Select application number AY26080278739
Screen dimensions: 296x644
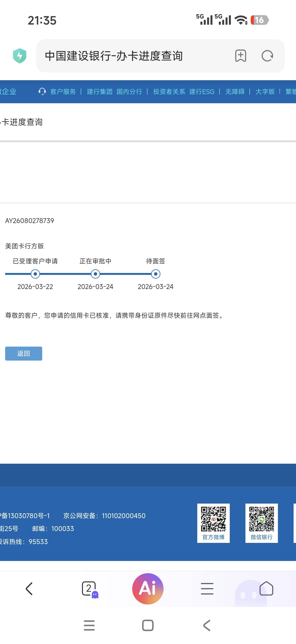pyautogui.click(x=30, y=221)
